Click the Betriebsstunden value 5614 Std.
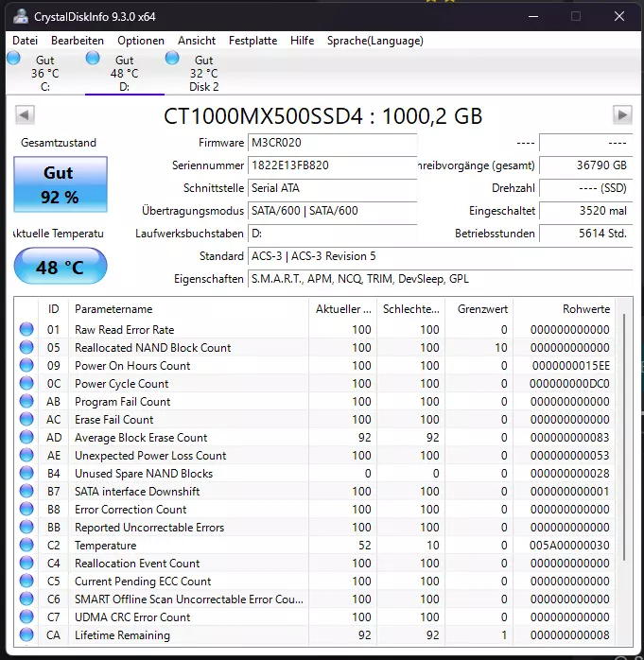 coord(586,234)
